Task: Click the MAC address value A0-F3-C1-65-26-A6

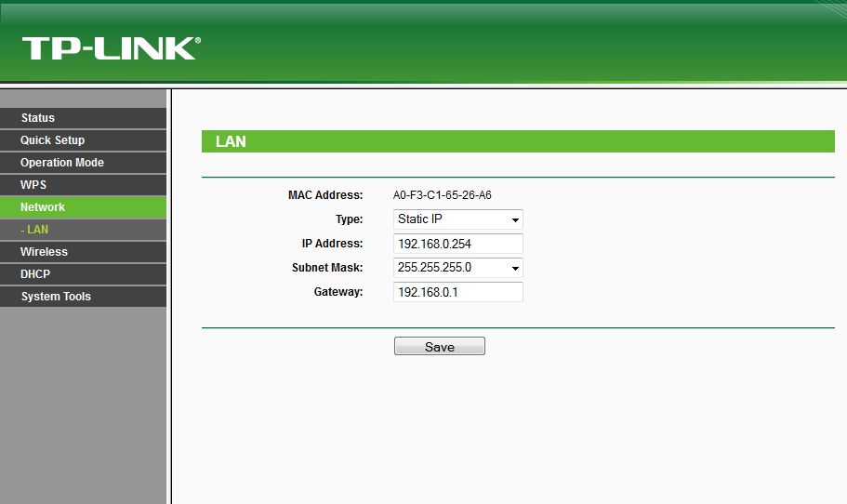Action: click(x=442, y=195)
